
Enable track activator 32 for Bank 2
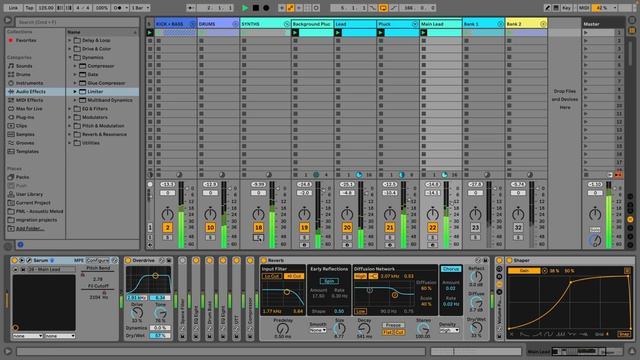click(x=518, y=228)
